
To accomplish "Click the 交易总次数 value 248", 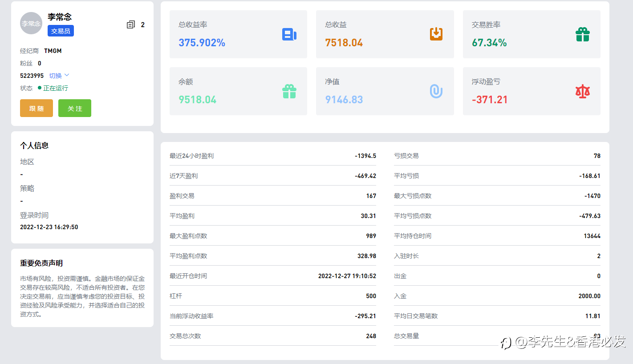I will (x=371, y=336).
